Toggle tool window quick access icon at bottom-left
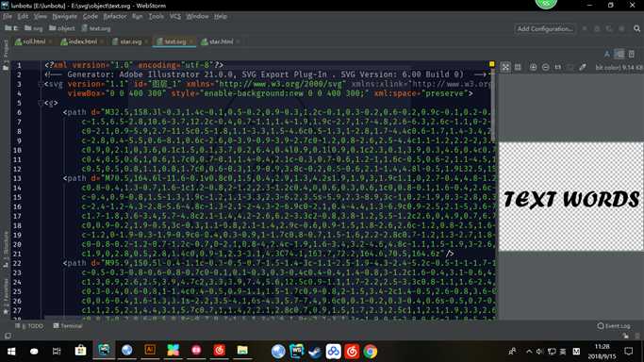644x362 pixels. click(8, 337)
